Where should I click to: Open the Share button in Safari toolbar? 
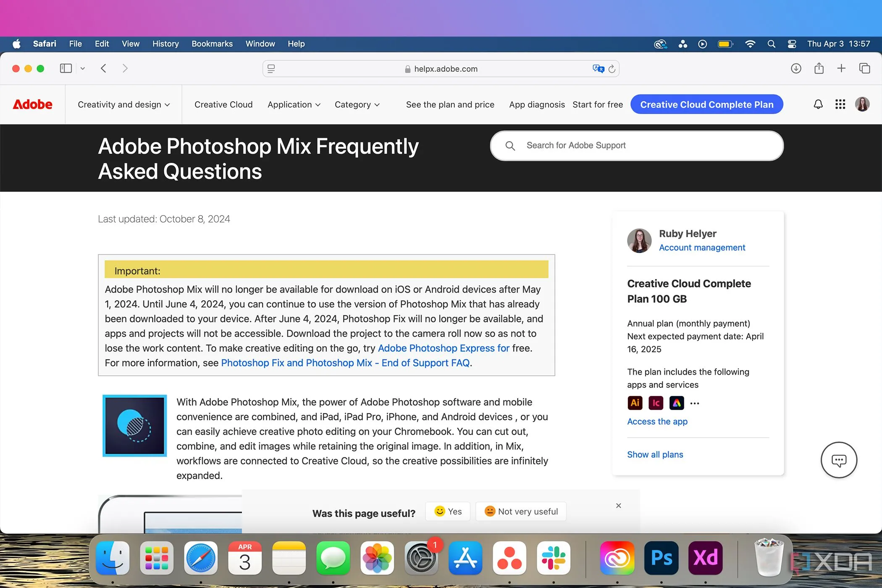(x=819, y=68)
